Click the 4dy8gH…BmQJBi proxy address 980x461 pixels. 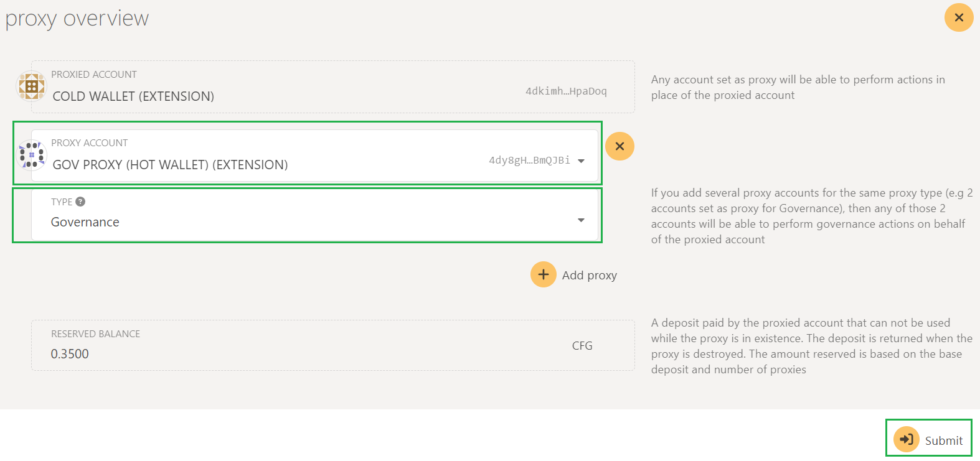pyautogui.click(x=529, y=161)
